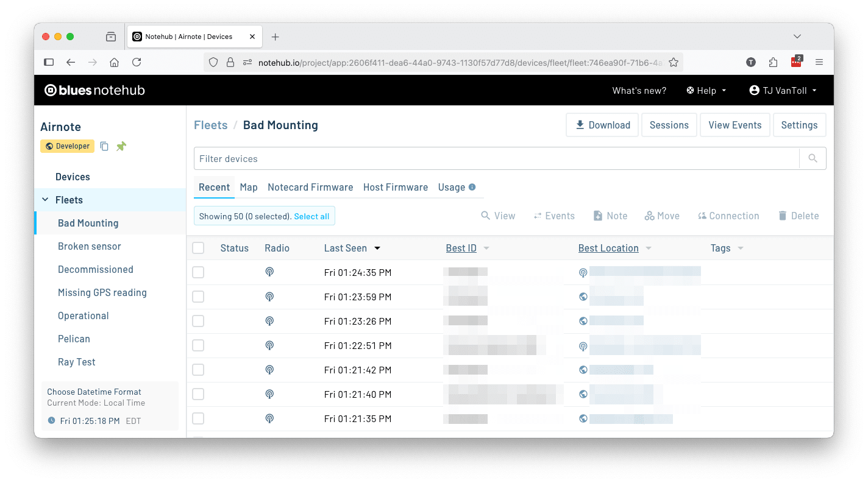Open the Choose Datetime Format selector
868x483 pixels.
(x=110, y=406)
